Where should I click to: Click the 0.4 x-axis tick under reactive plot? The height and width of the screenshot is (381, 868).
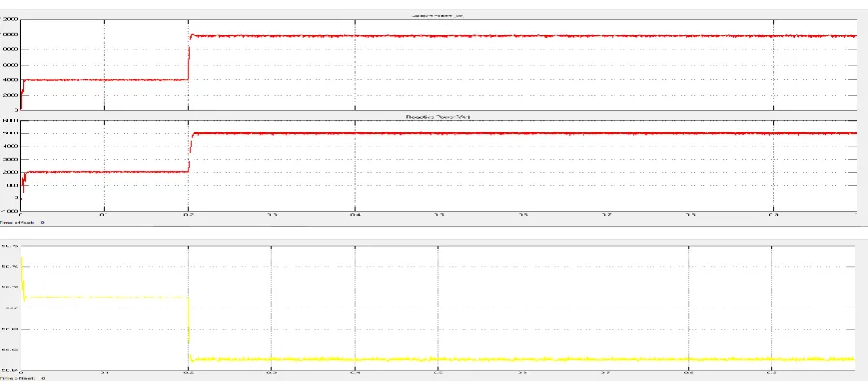355,214
